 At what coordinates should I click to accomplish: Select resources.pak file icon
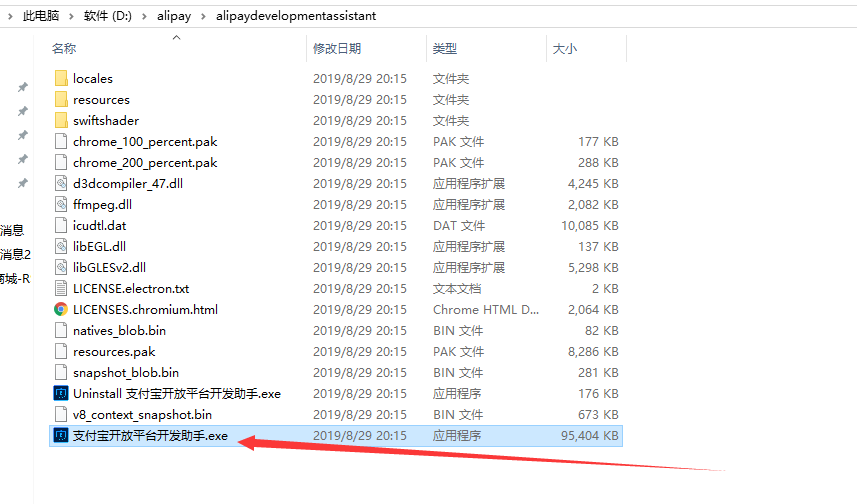pyautogui.click(x=61, y=351)
